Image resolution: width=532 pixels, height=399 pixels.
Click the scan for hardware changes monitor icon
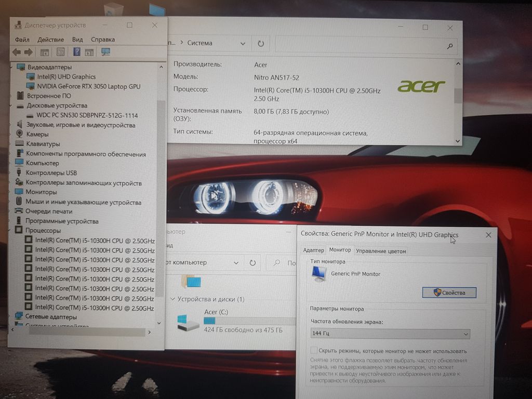point(105,52)
